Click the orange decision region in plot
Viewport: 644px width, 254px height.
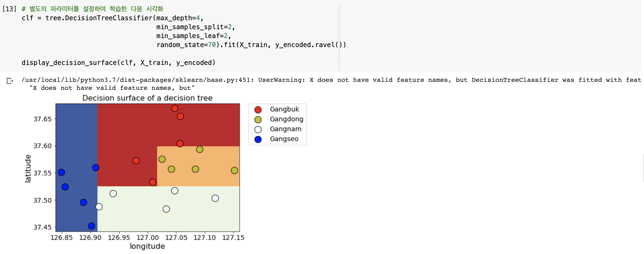215,160
